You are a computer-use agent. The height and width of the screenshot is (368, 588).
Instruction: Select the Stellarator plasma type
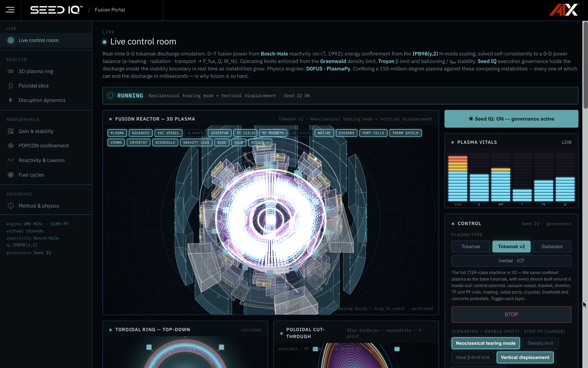552,246
